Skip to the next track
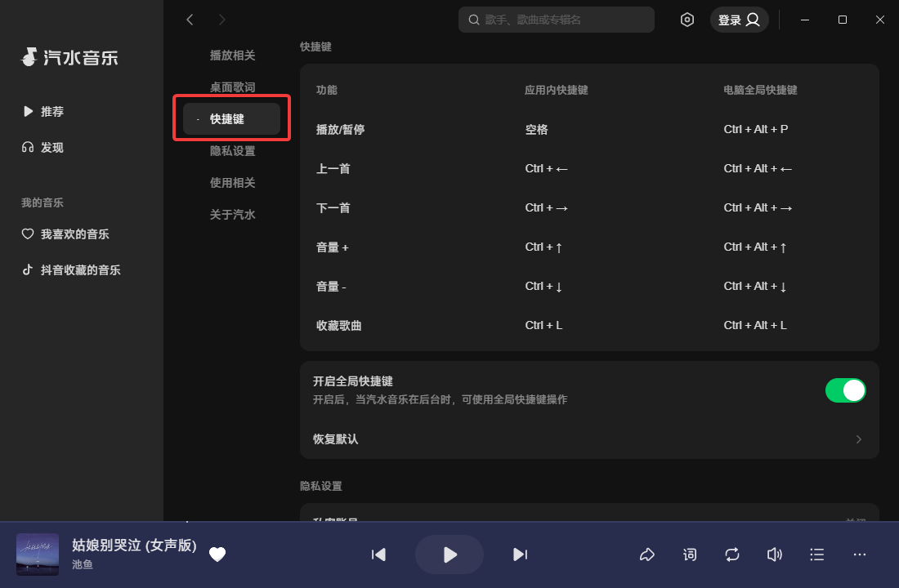 pos(521,555)
